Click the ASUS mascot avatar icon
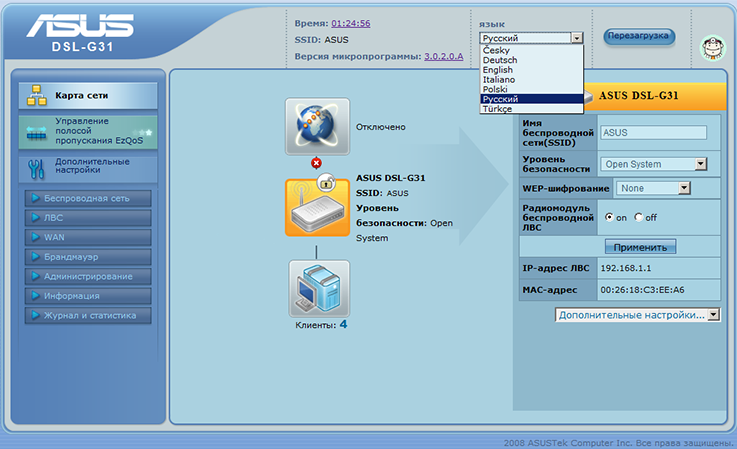This screenshot has width=737, height=449. click(713, 48)
